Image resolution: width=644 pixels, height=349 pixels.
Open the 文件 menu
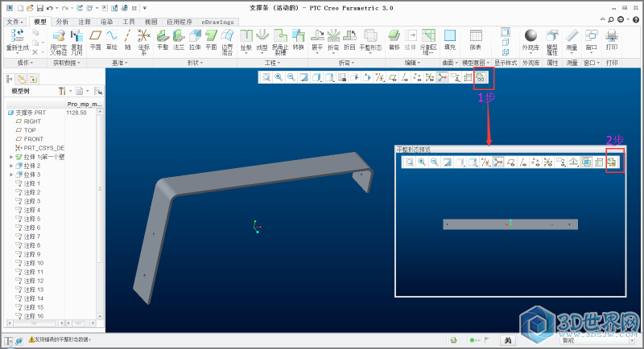tap(15, 22)
